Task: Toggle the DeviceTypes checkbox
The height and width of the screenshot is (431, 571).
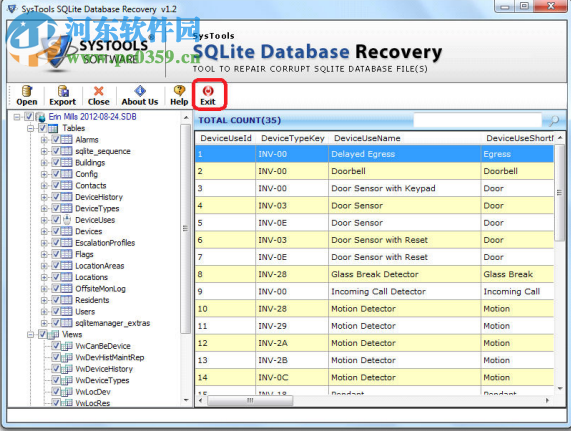Action: point(56,208)
